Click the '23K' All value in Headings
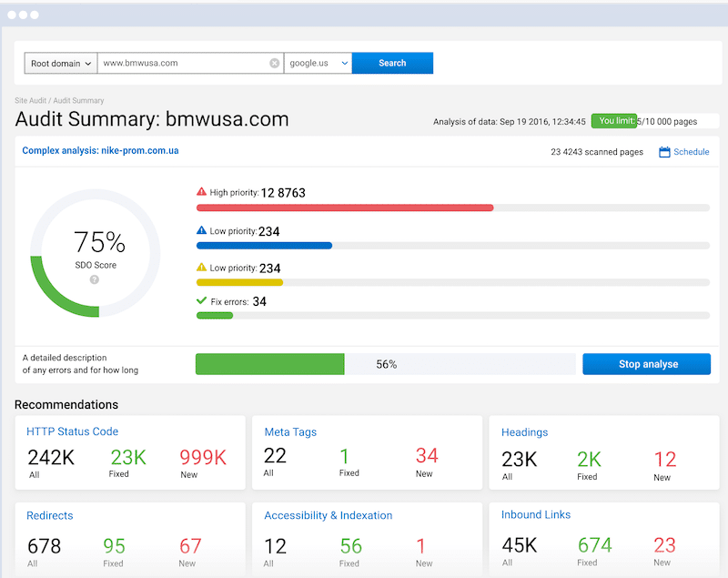The width and height of the screenshot is (728, 578). tap(519, 460)
